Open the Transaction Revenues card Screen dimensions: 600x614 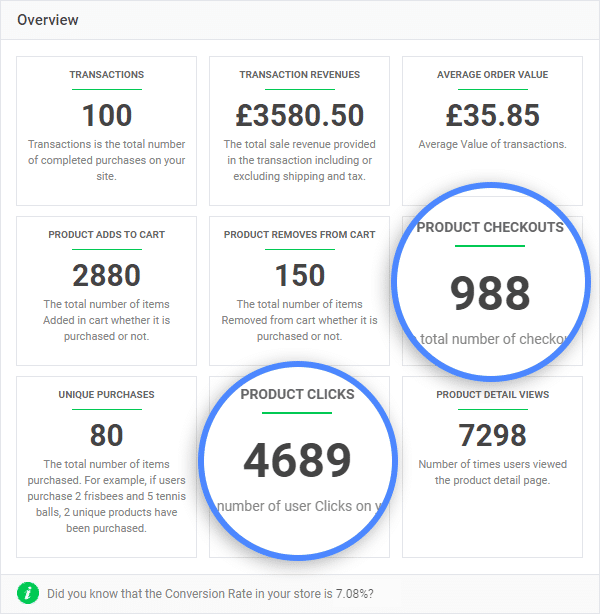coord(299,131)
